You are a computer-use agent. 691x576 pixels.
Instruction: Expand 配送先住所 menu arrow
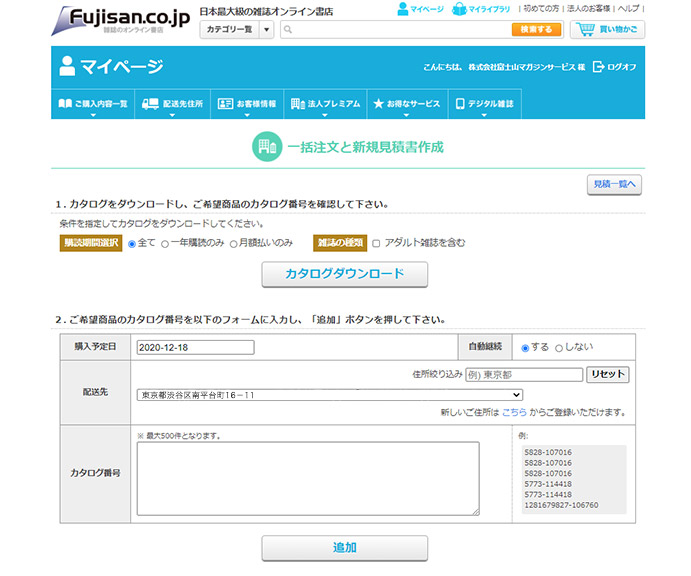(x=172, y=115)
